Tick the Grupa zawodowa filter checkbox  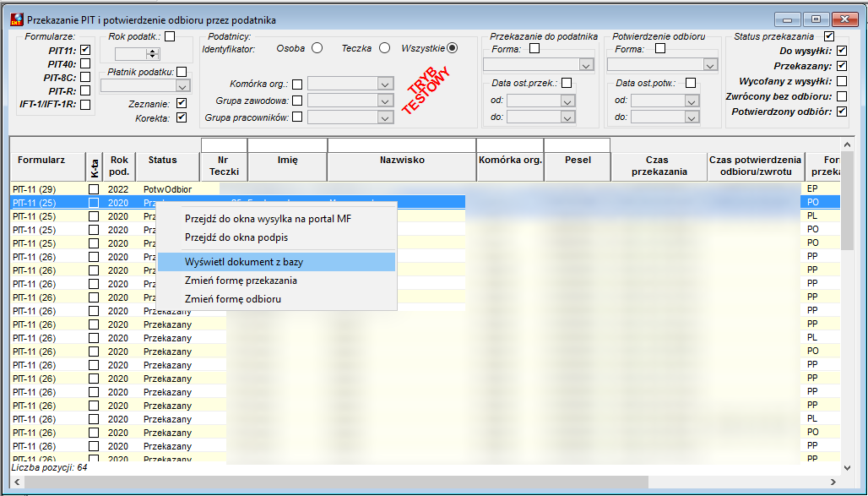pyautogui.click(x=297, y=101)
